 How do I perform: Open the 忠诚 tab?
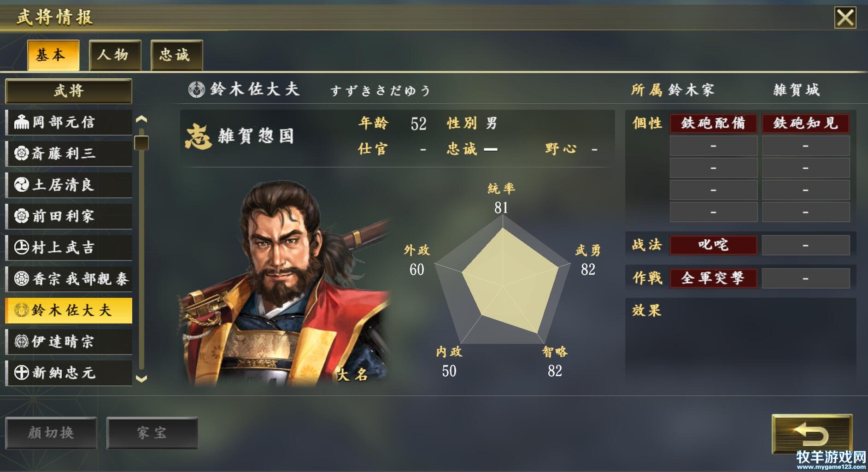coord(176,55)
